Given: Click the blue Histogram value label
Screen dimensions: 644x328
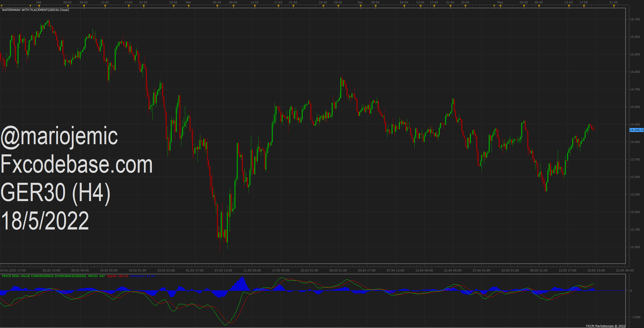Looking at the screenshot, I should tap(142, 276).
